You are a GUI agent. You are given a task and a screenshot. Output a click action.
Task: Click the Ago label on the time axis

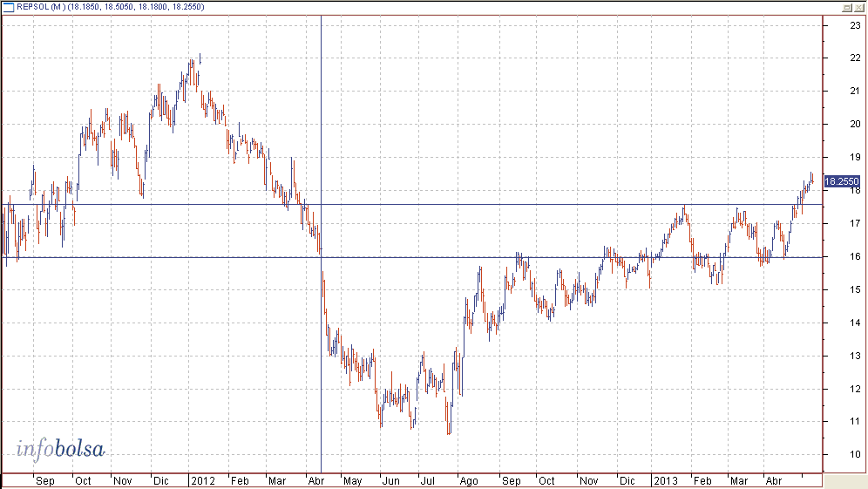468,480
